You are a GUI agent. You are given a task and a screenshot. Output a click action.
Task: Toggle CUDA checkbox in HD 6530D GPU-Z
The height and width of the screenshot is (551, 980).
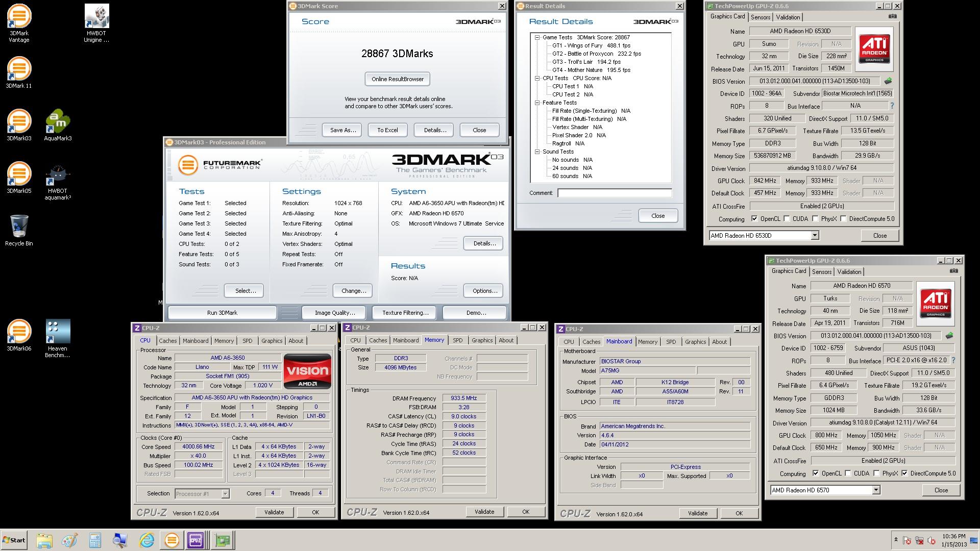pyautogui.click(x=787, y=219)
